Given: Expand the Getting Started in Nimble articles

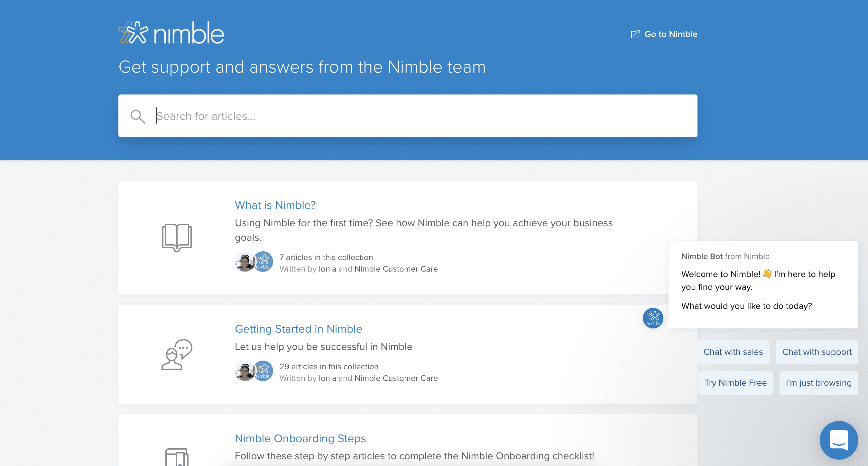Looking at the screenshot, I should click(x=299, y=329).
